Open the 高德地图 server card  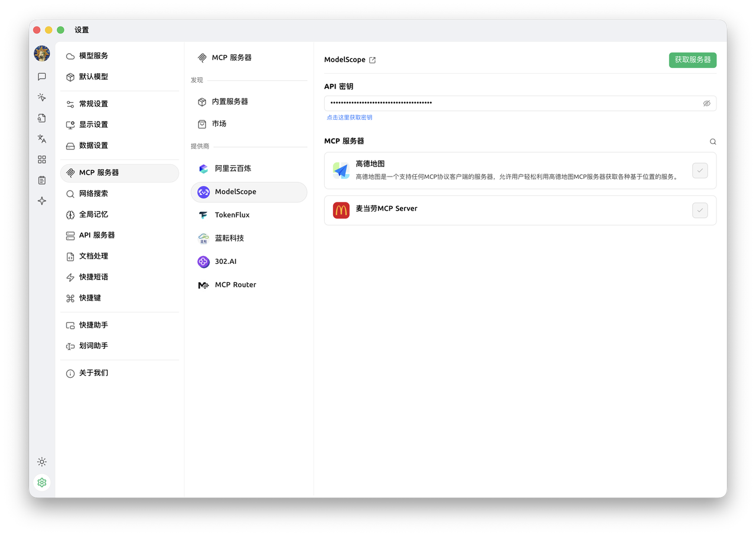click(x=520, y=171)
